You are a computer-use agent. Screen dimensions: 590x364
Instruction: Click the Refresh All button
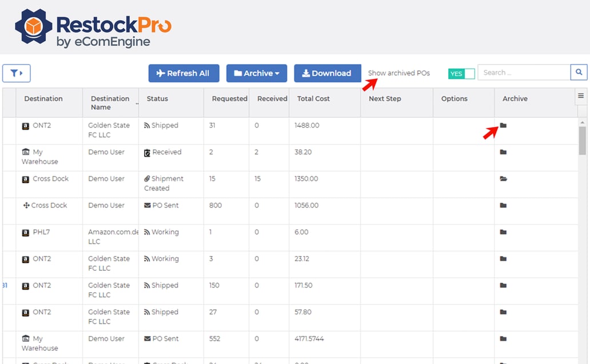pyautogui.click(x=184, y=73)
